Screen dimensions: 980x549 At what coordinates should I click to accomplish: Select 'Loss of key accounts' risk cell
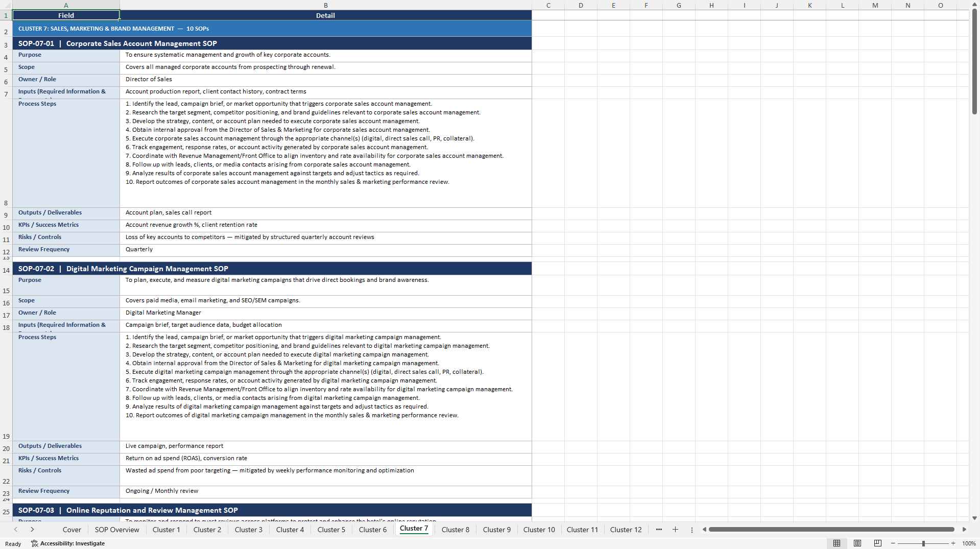pyautogui.click(x=325, y=237)
